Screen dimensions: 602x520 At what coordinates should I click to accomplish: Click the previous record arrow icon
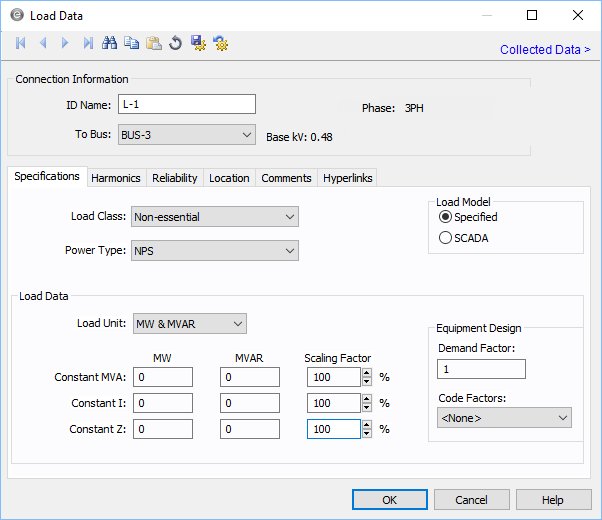tap(43, 43)
